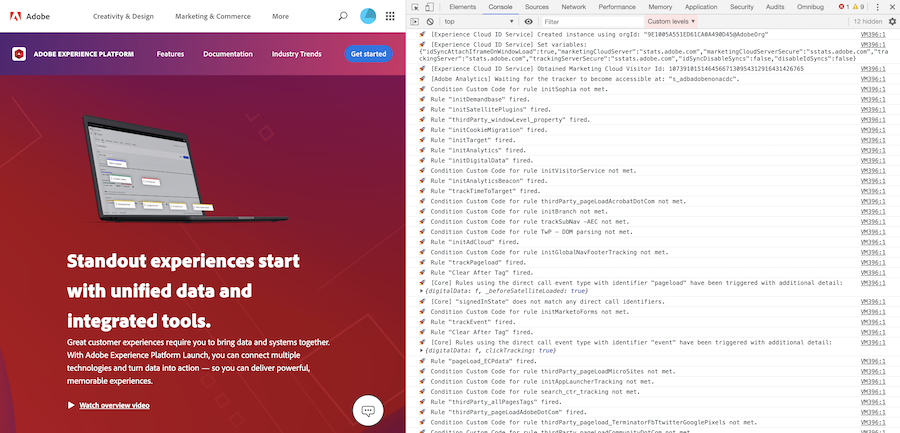Clear the console with the ban icon
The width and height of the screenshot is (900, 433).
(x=430, y=21)
